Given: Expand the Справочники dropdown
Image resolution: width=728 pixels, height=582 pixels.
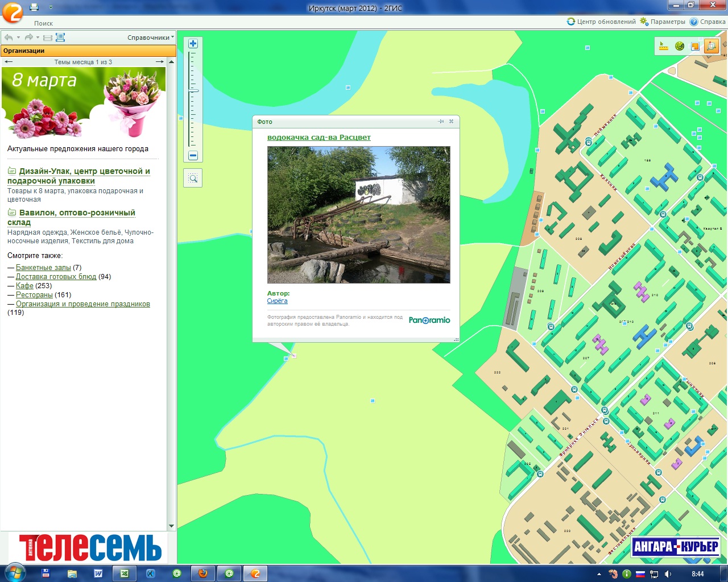Looking at the screenshot, I should tap(150, 38).
